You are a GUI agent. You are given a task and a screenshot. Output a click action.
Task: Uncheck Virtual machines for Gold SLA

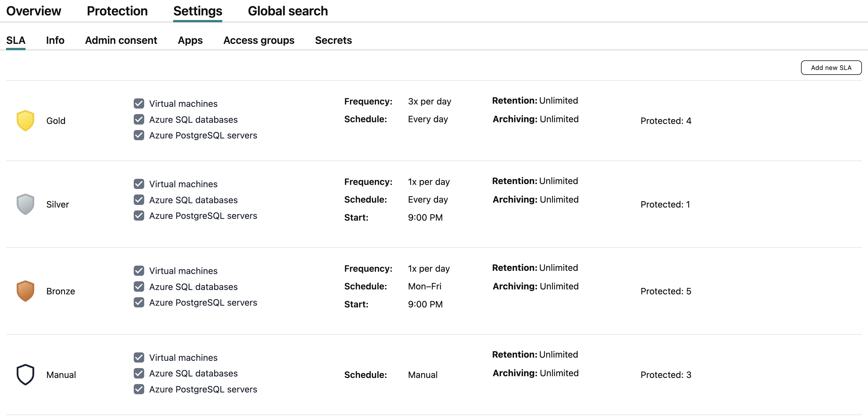pyautogui.click(x=139, y=104)
